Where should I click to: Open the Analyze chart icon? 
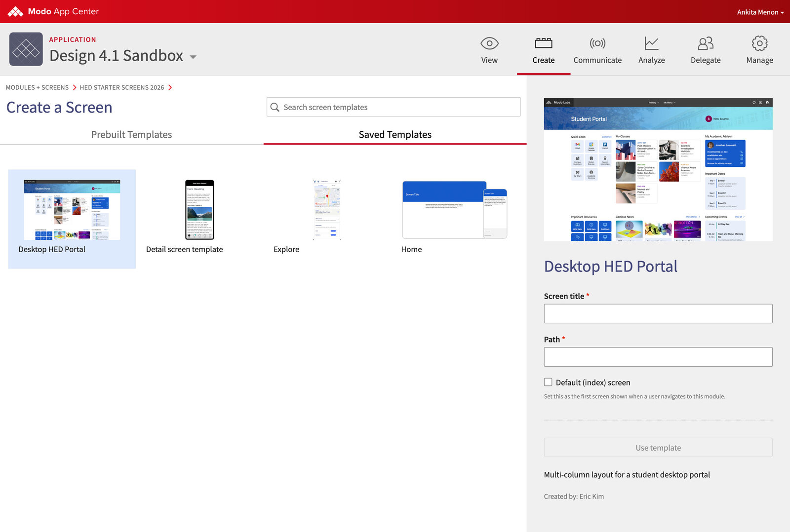coord(651,43)
